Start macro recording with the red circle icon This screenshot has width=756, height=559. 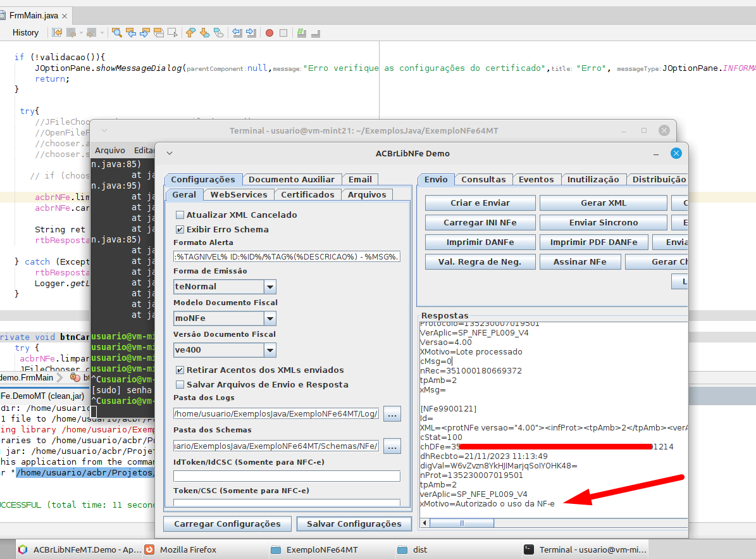click(x=270, y=33)
